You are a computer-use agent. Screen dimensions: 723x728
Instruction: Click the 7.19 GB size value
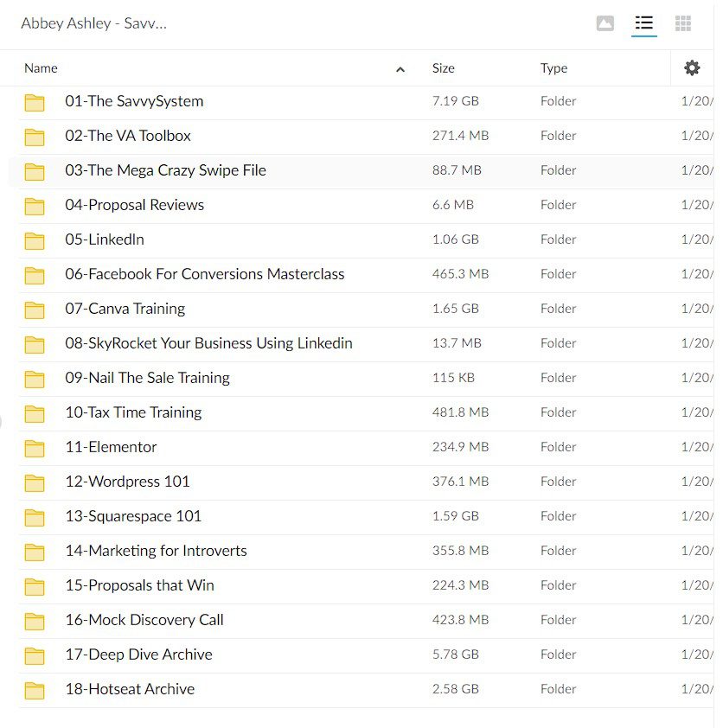click(455, 101)
